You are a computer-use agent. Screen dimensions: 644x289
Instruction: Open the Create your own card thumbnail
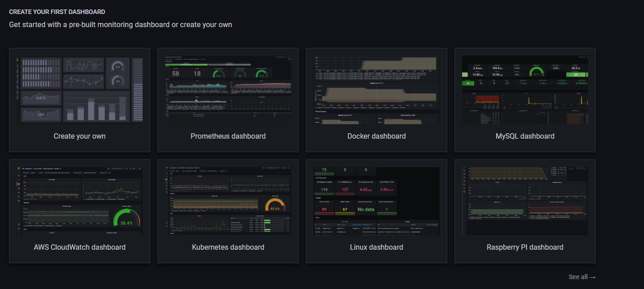(79, 90)
